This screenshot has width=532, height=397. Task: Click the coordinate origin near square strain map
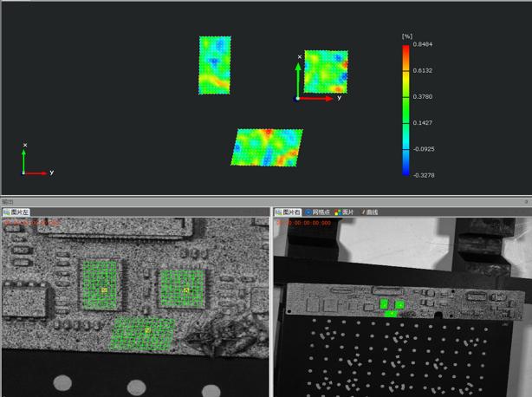click(x=298, y=98)
